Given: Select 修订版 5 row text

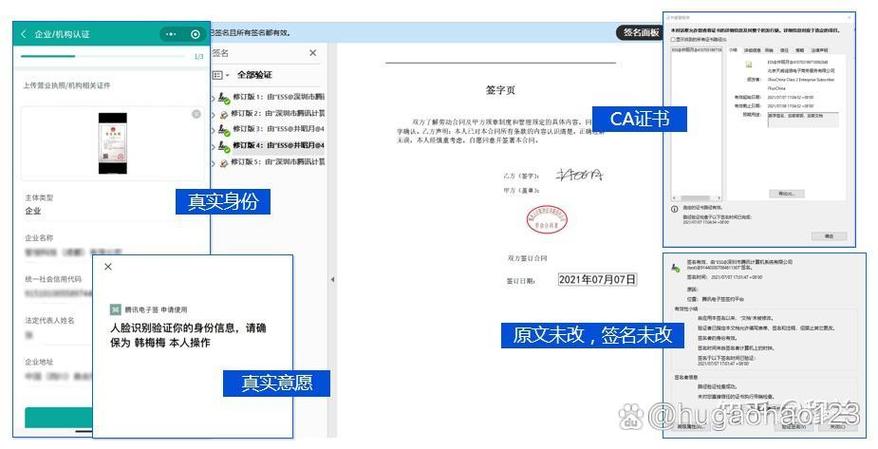Looking at the screenshot, I should [x=279, y=162].
